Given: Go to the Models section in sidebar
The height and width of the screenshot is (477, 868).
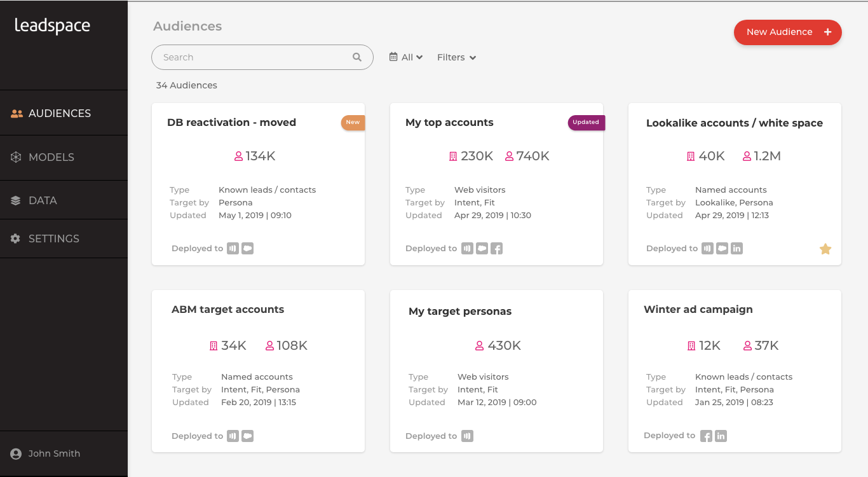Looking at the screenshot, I should click(51, 157).
